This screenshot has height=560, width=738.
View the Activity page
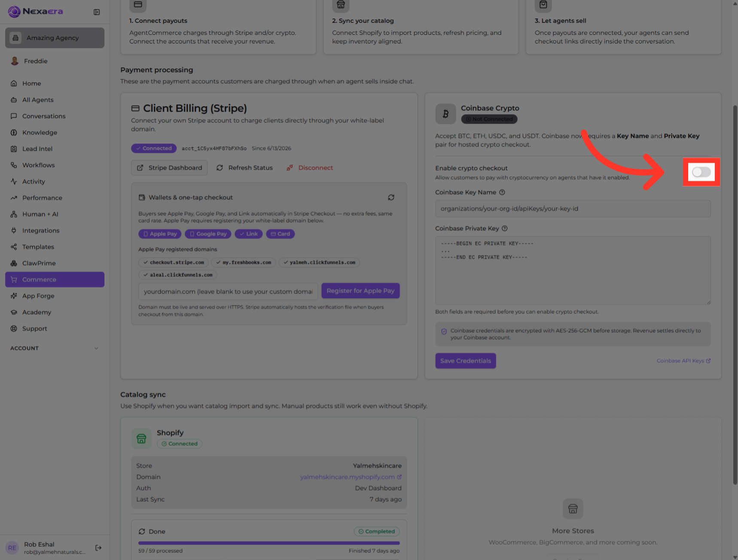pyautogui.click(x=55, y=181)
